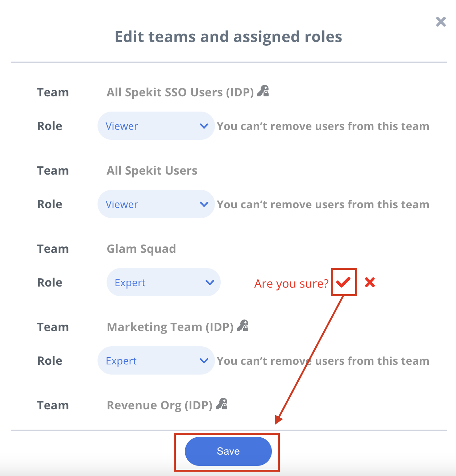
Task: Click IDP lock icon beside Marketing Team
Action: click(242, 326)
